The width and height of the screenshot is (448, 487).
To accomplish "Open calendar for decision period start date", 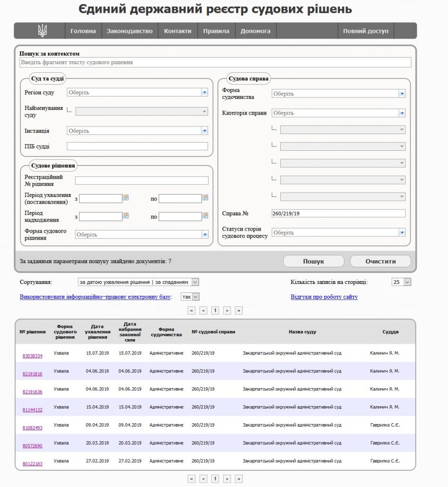I will [126, 197].
